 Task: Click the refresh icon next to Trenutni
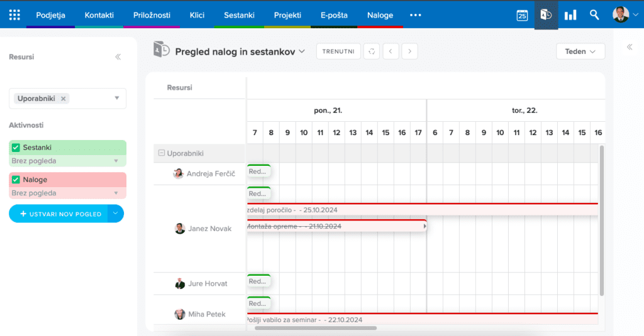(x=372, y=51)
